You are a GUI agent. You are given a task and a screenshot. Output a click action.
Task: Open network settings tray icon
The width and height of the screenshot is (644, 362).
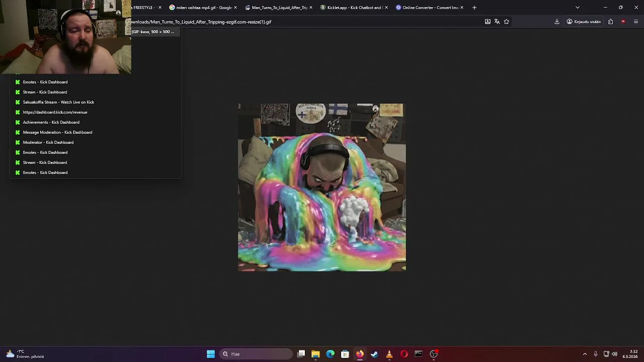606,354
